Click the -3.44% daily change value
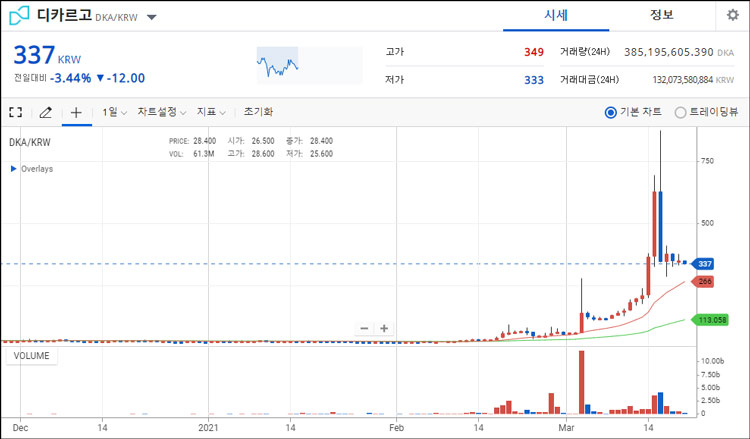This screenshot has height=439, width=750. (x=70, y=78)
